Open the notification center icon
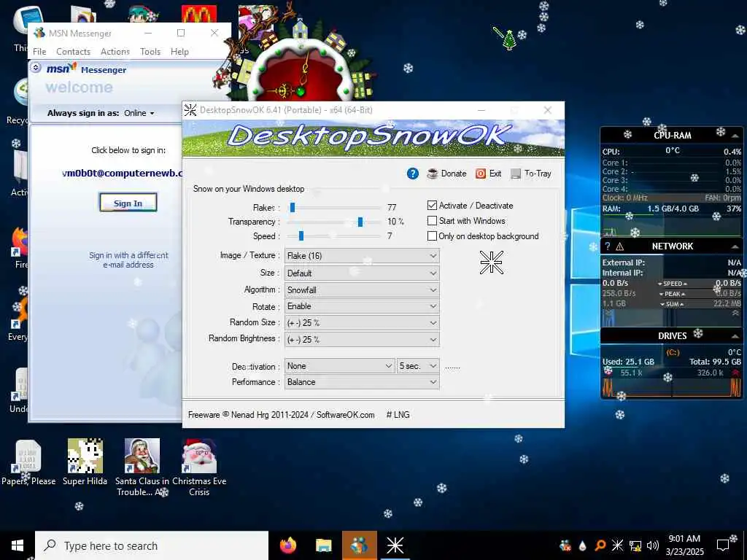This screenshot has width=747, height=560. [723, 545]
